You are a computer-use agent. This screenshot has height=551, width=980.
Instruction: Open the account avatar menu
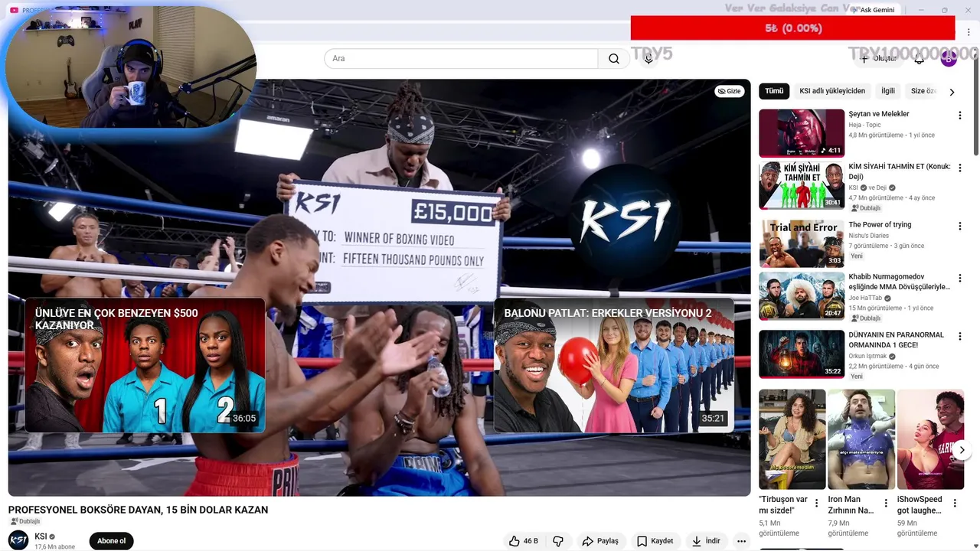click(949, 59)
